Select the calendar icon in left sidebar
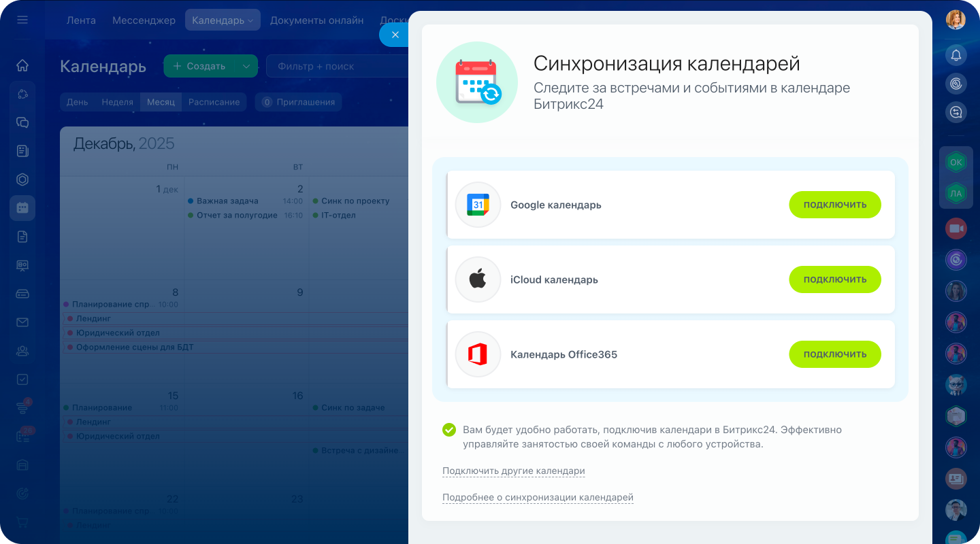Image resolution: width=980 pixels, height=544 pixels. click(x=22, y=208)
